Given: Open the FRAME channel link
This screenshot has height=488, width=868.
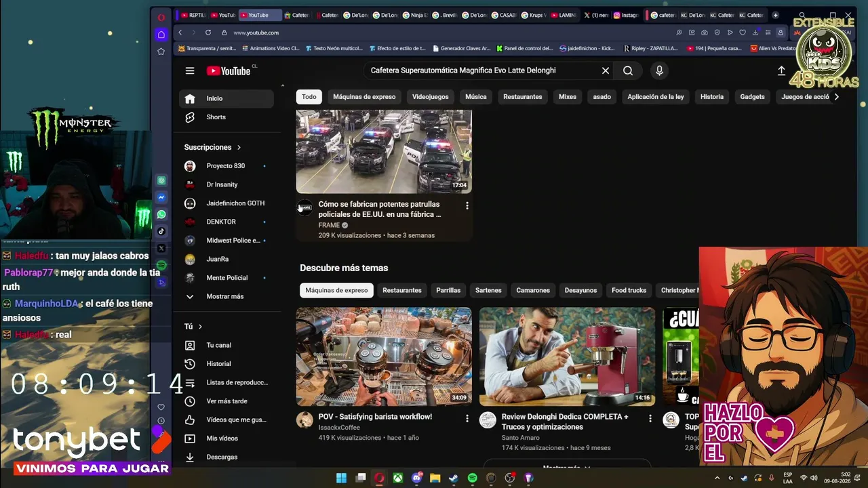Looking at the screenshot, I should pyautogui.click(x=329, y=225).
